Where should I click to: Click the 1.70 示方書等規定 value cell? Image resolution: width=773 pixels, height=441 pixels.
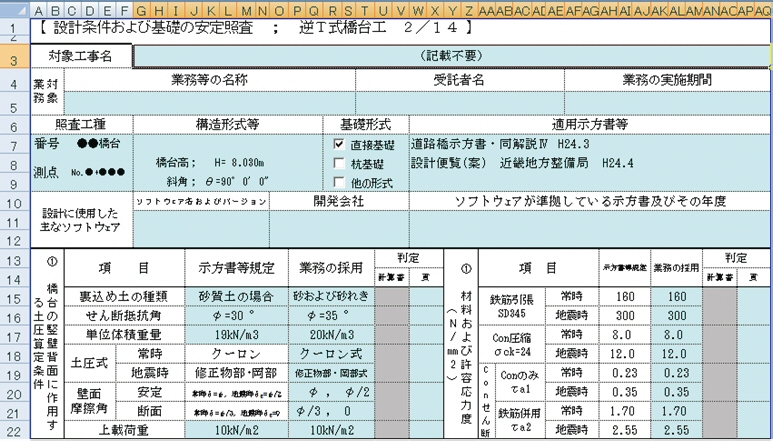click(x=625, y=411)
